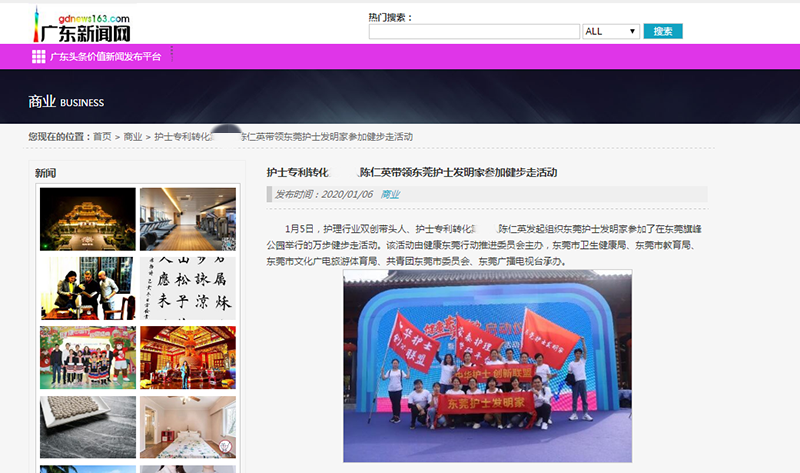Open the illuminated night palace thumbnail
This screenshot has width=800, height=473.
pyautogui.click(x=87, y=219)
